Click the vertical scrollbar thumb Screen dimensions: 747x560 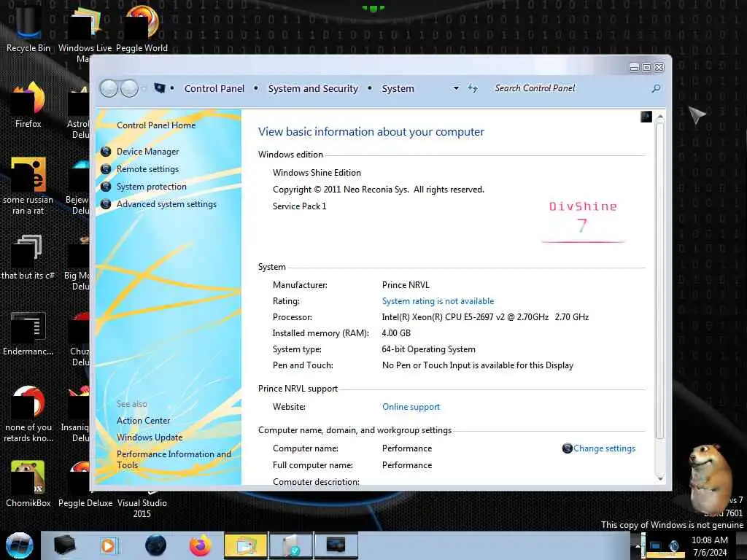(x=659, y=281)
